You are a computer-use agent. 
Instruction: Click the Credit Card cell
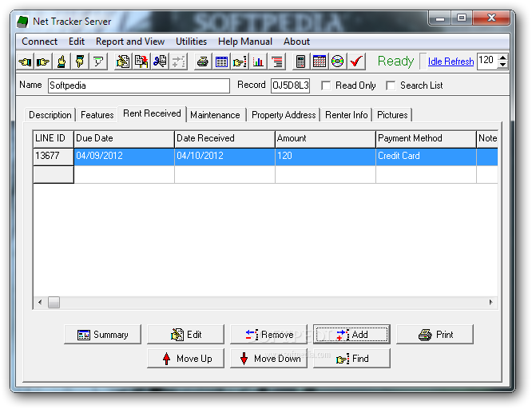click(426, 157)
